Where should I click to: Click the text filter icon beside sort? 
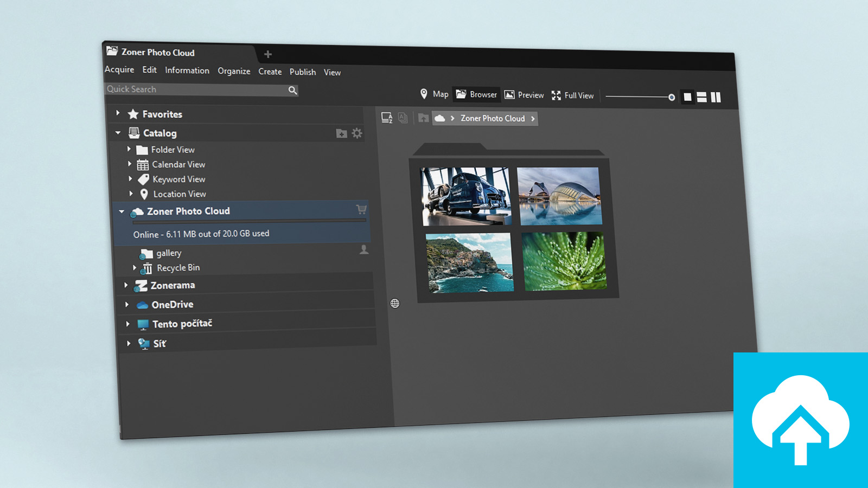coord(403,118)
